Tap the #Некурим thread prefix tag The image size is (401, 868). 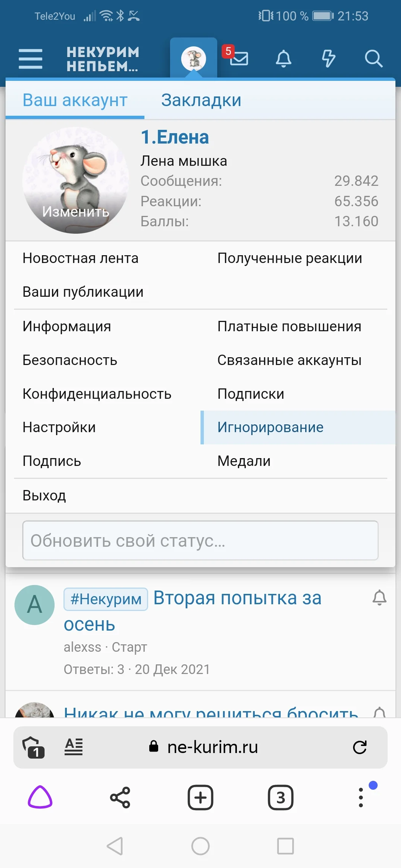pyautogui.click(x=106, y=599)
